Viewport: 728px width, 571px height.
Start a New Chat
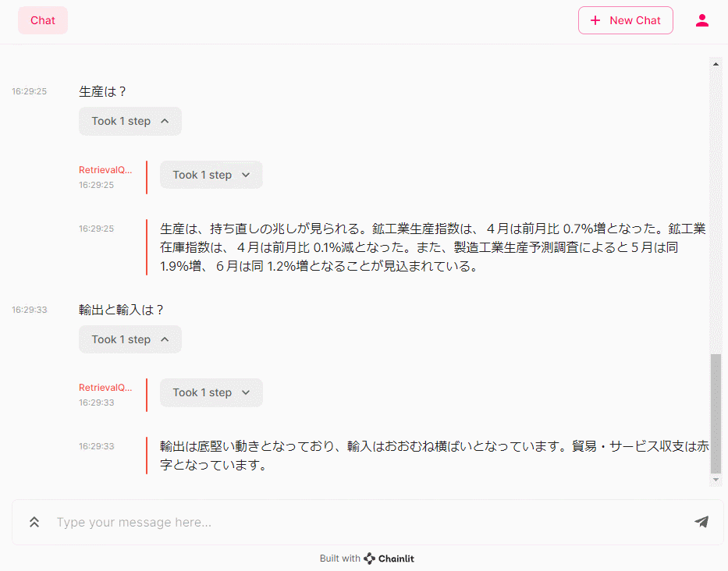[625, 20]
